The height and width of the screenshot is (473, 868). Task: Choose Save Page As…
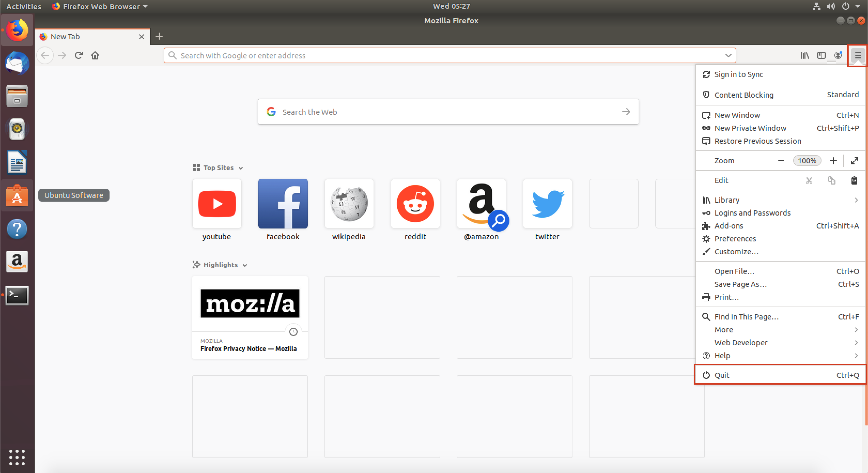pyautogui.click(x=780, y=284)
